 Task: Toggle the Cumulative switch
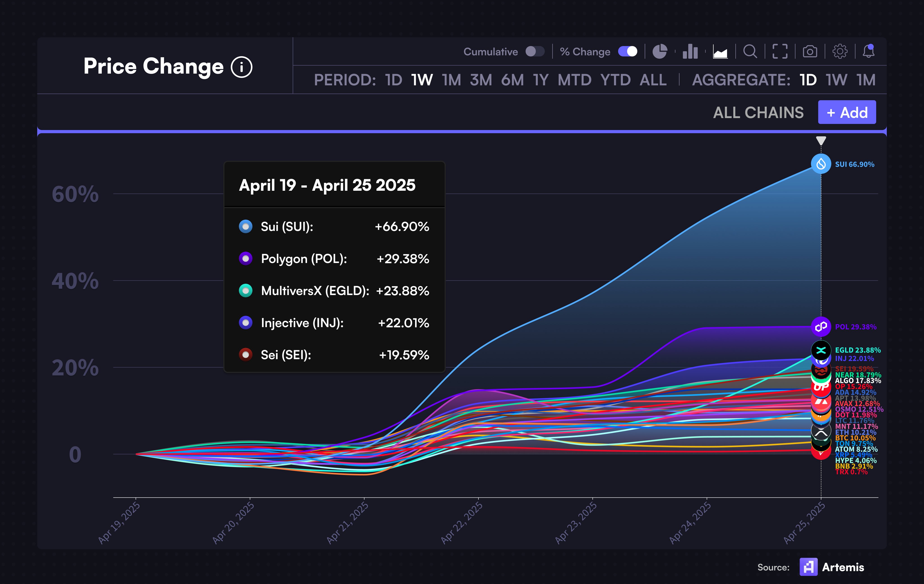[x=534, y=51]
